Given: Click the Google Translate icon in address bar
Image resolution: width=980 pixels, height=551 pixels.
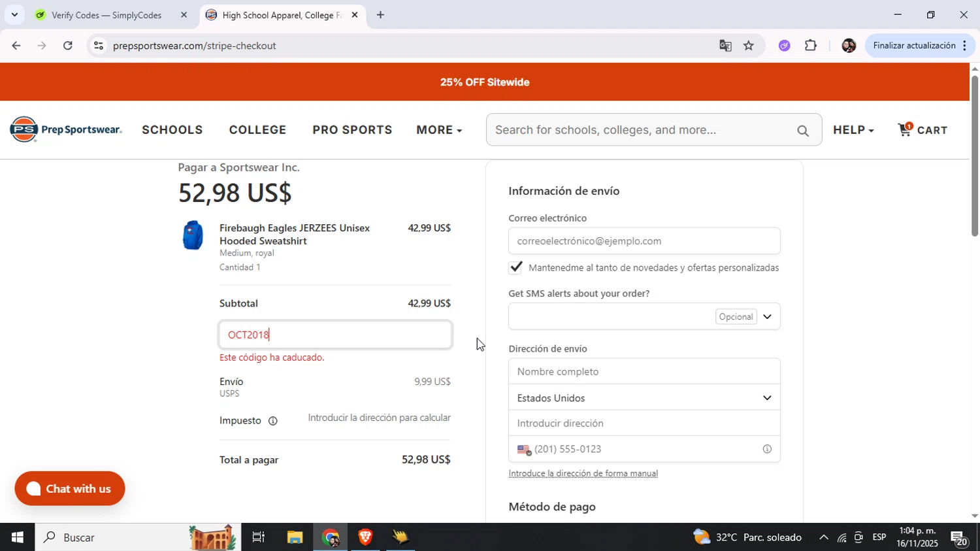Looking at the screenshot, I should (x=725, y=46).
